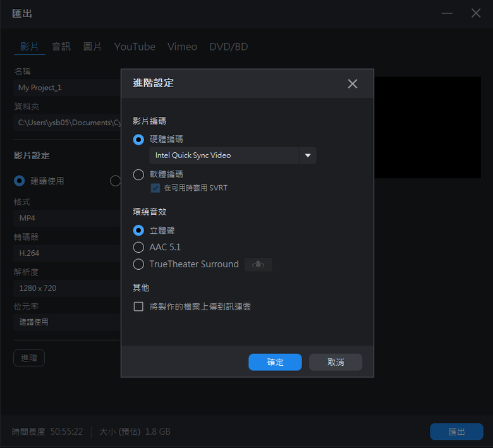Viewport: 493px width, 448px height.
Task: Confirm with the 確定 button
Action: click(275, 362)
